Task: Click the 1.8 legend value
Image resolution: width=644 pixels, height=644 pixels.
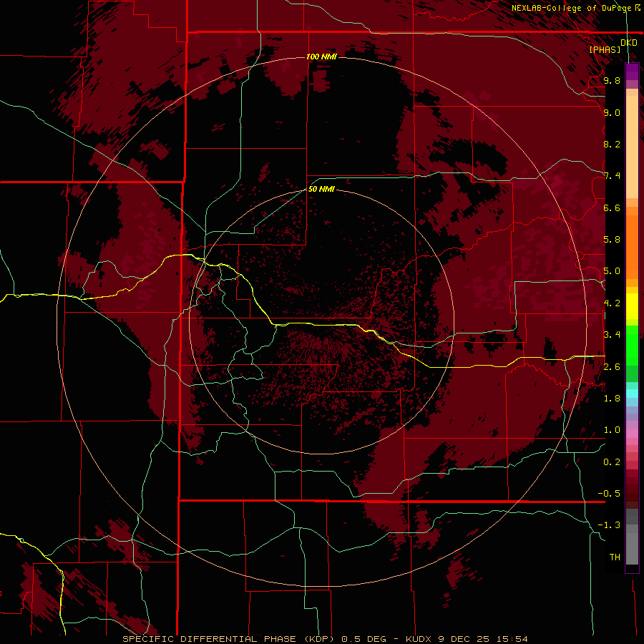Action: point(612,399)
